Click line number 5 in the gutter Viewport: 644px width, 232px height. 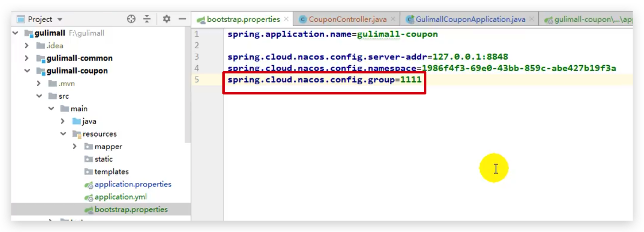point(197,80)
